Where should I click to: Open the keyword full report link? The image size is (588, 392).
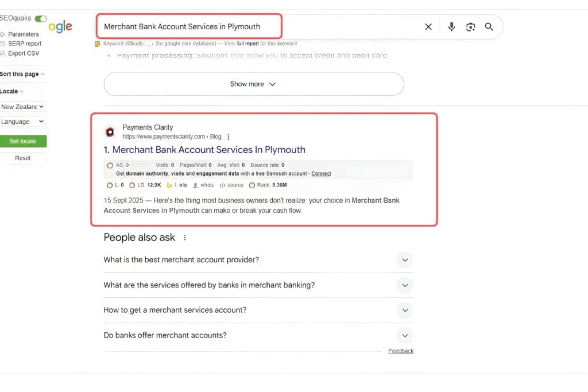(x=247, y=44)
